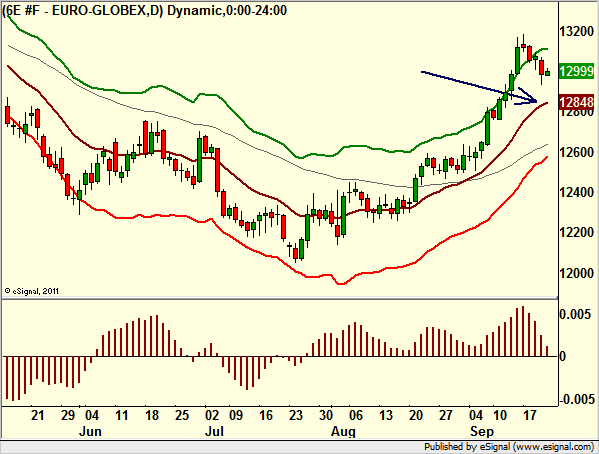Viewport: 599px width, 454px height.
Task: Click the -0.005 histogram axis value
Action: 577,399
